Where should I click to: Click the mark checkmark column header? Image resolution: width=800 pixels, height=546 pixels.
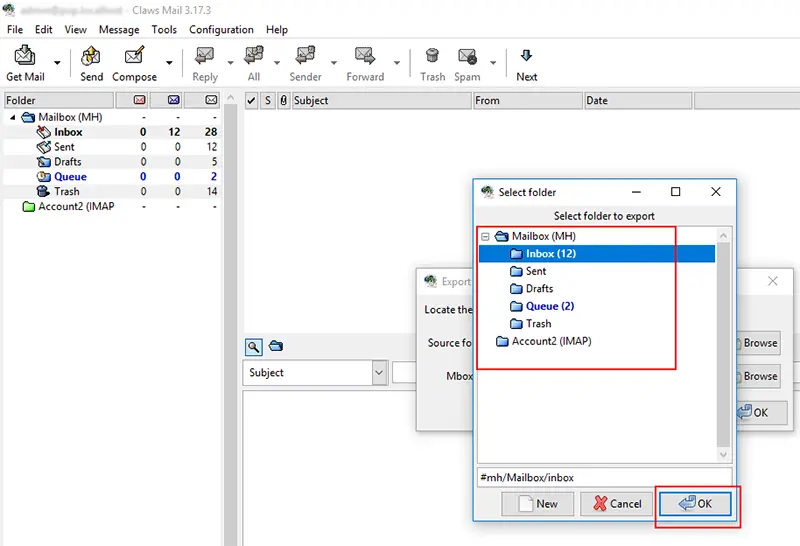(x=251, y=101)
